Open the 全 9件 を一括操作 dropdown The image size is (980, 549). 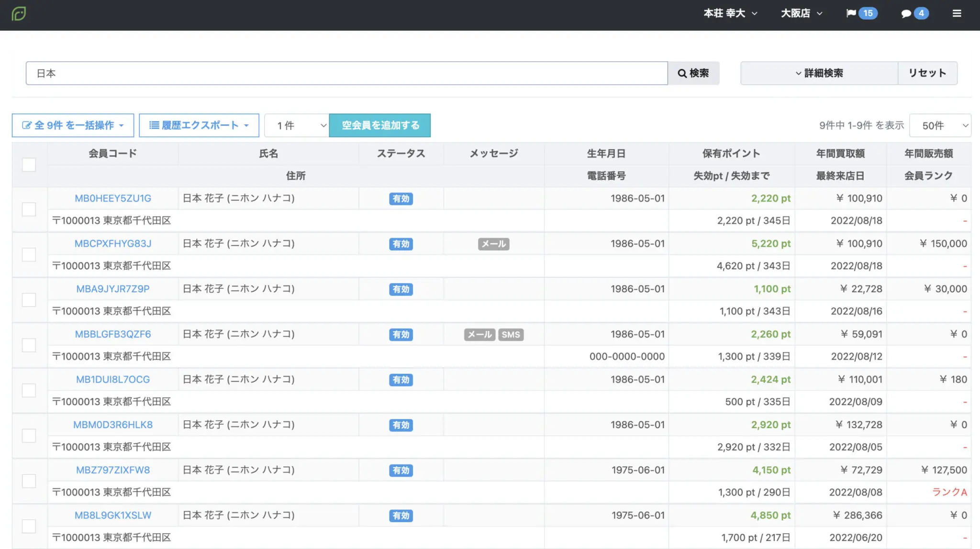point(73,125)
